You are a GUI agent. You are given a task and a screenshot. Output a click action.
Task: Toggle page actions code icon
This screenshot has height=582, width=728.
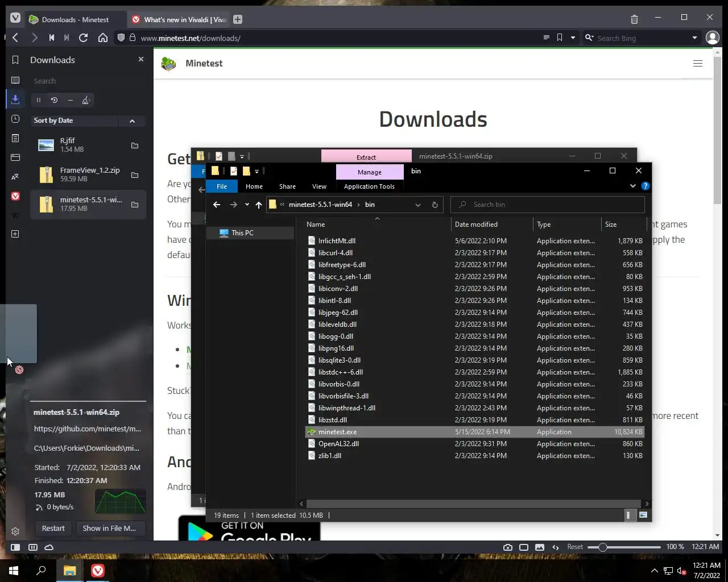pos(556,547)
